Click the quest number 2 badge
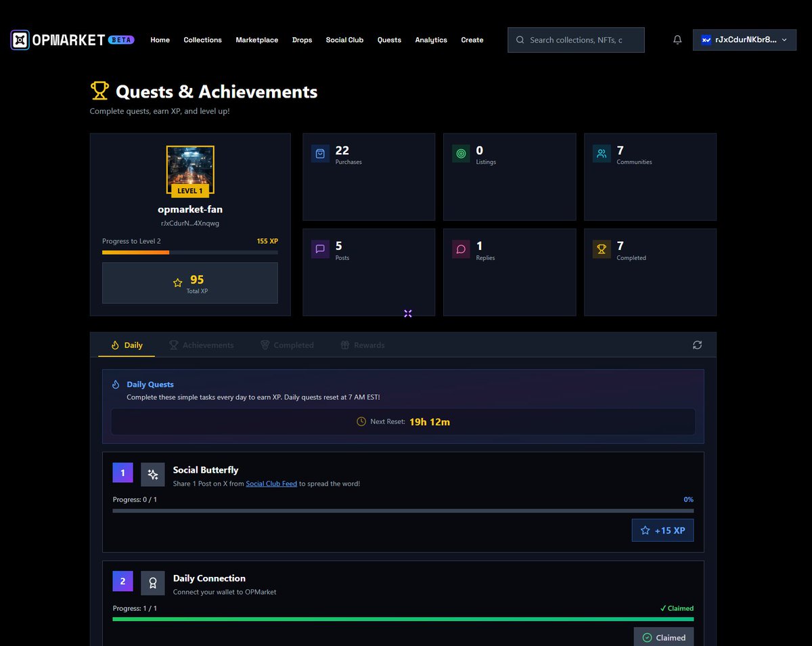This screenshot has width=812, height=646. click(x=122, y=581)
